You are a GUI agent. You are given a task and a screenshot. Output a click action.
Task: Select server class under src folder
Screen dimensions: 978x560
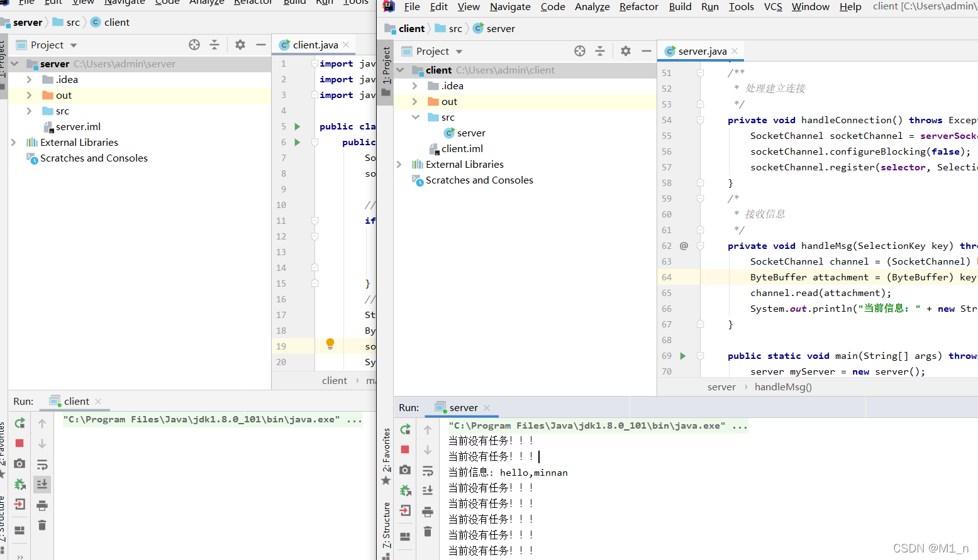tap(465, 133)
